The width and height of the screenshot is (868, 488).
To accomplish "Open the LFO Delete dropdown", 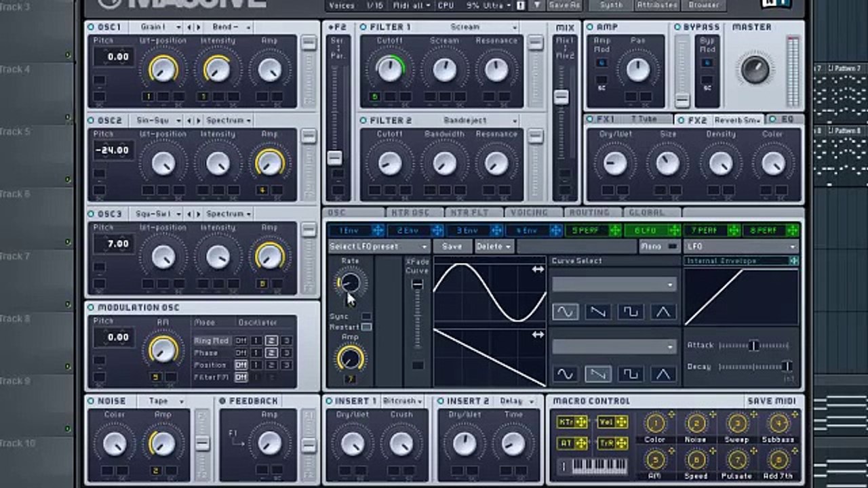I will pyautogui.click(x=494, y=247).
